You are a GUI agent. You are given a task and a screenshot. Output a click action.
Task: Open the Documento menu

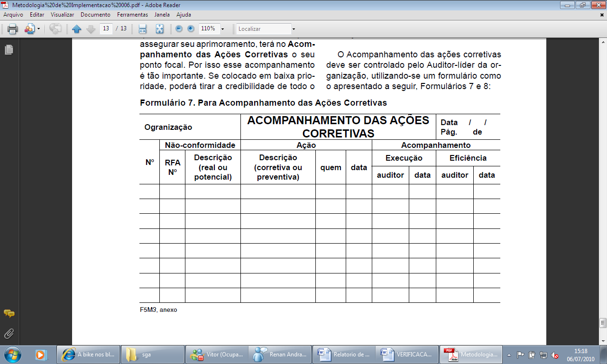[x=95, y=15]
